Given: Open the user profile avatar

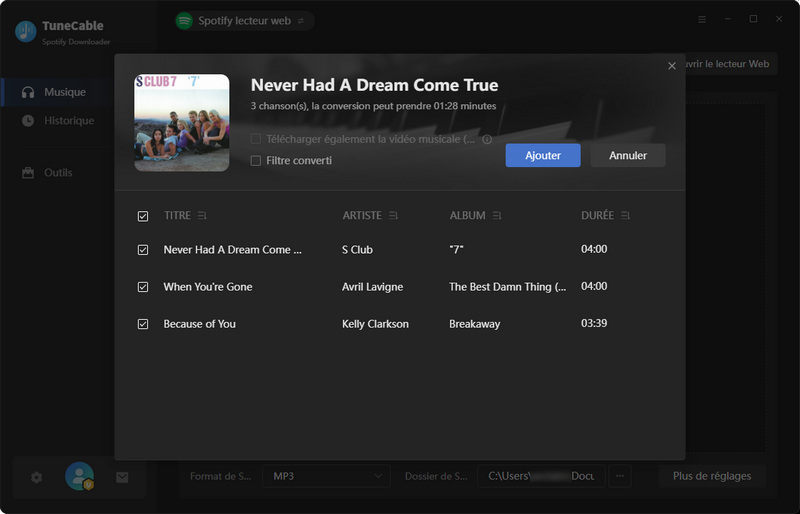Looking at the screenshot, I should [79, 477].
